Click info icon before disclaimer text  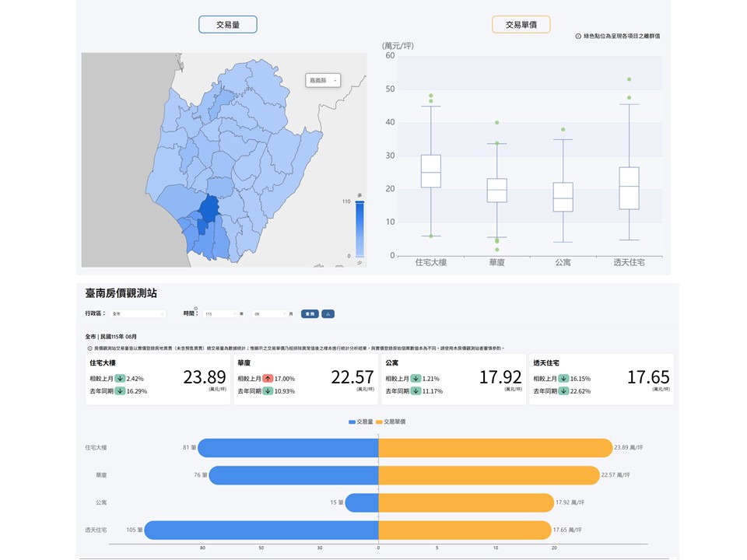(x=89, y=348)
